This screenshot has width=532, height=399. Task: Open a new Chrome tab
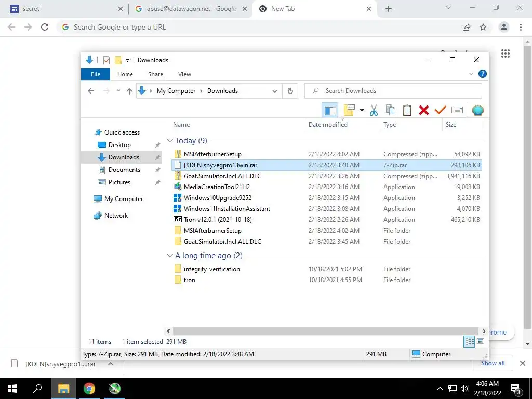pos(389,9)
